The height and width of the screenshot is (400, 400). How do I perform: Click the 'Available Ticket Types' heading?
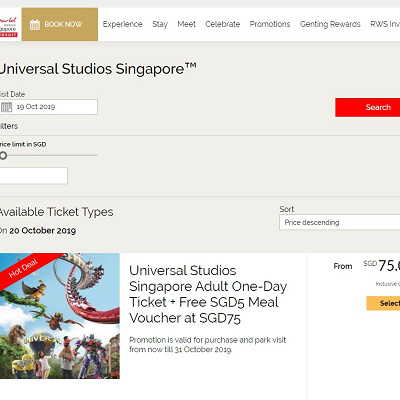(x=56, y=212)
